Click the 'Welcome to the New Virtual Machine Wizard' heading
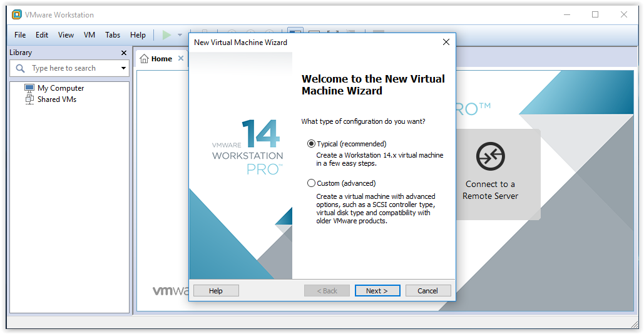The image size is (644, 334). click(x=373, y=84)
